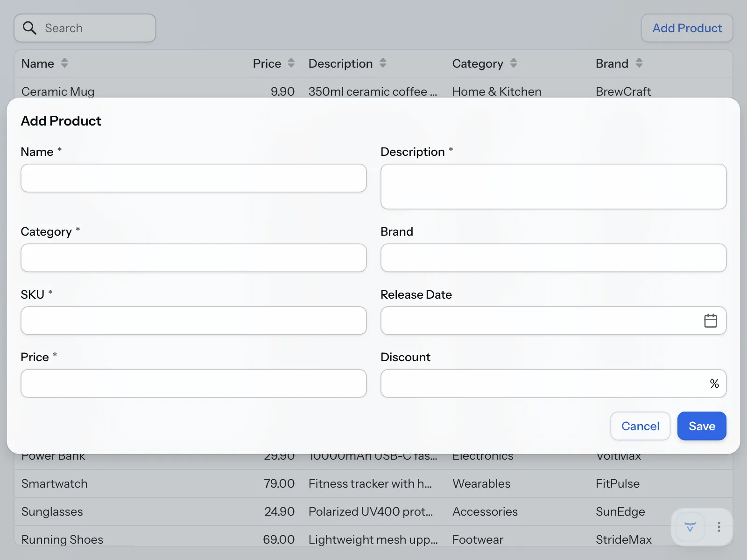Screen dimensions: 747x560
Task: Click the 79.00 price cell
Action: (x=279, y=483)
